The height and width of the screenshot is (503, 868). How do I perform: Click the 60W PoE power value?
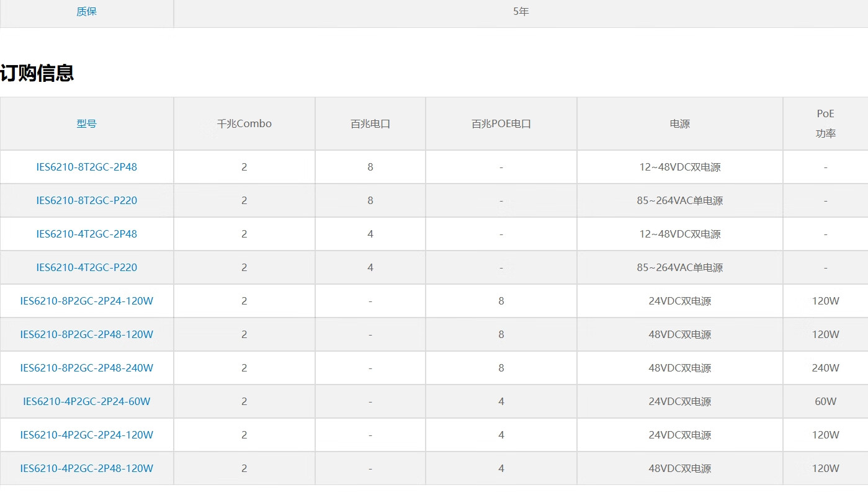point(826,401)
